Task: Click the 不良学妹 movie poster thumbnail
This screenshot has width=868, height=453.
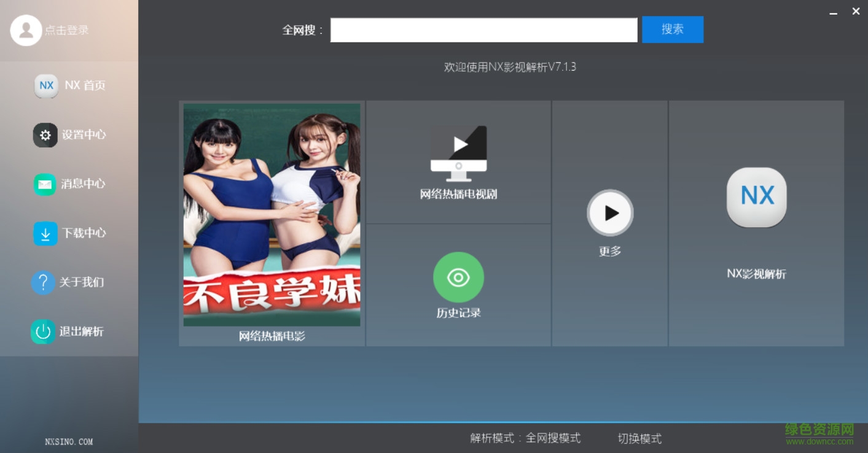Action: [272, 215]
